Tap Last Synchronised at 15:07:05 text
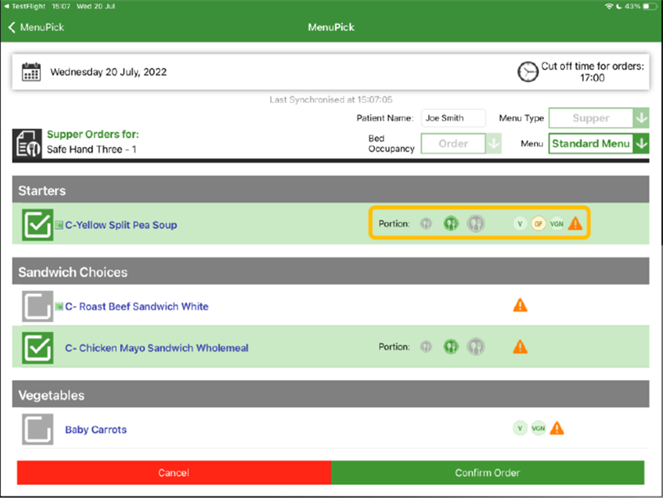The width and height of the screenshot is (663, 498). click(331, 100)
